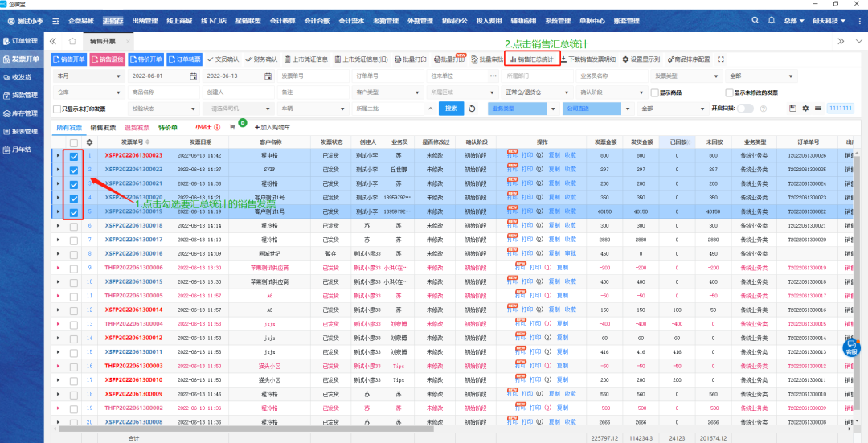This screenshot has height=443, width=868.
Task: Enable the 显示商品 checkbox
Action: pos(654,92)
